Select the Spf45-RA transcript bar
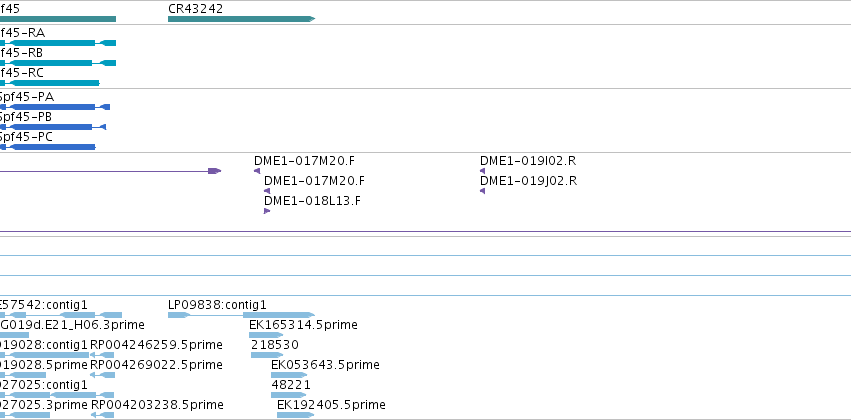Screen dimensions: 851x420 pyautogui.click(x=58, y=43)
